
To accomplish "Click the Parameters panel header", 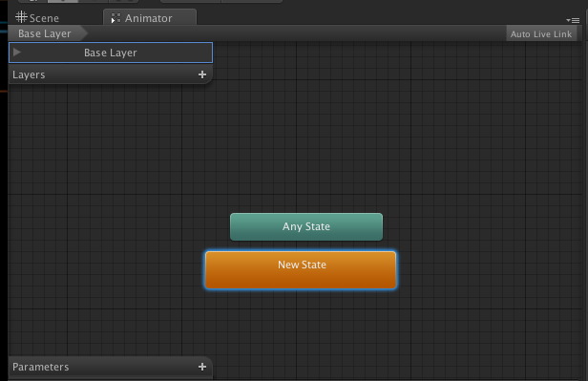I will [111, 367].
